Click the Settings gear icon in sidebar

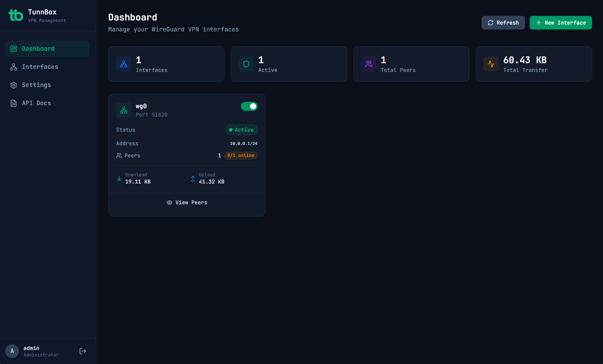coord(14,85)
